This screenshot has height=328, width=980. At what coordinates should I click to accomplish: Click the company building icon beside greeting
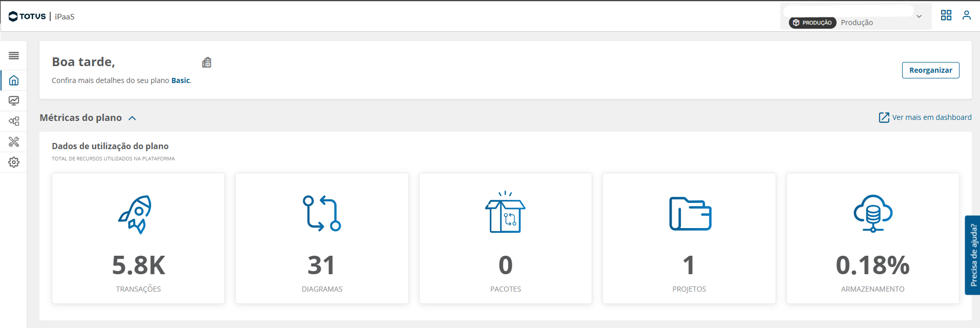[x=206, y=63]
